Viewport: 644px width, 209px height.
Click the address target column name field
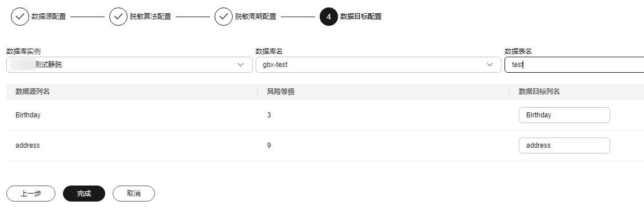(565, 145)
